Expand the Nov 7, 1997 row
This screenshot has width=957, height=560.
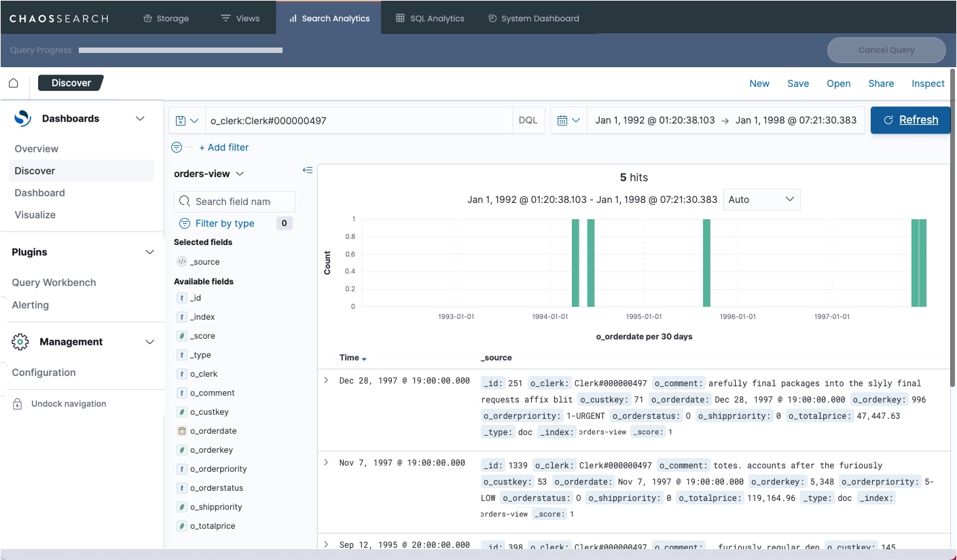click(x=327, y=462)
